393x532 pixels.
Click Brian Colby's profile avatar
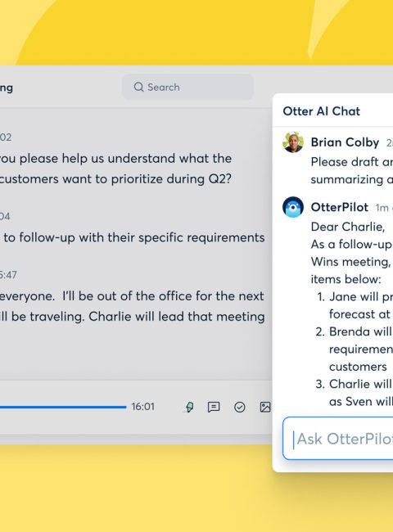293,142
